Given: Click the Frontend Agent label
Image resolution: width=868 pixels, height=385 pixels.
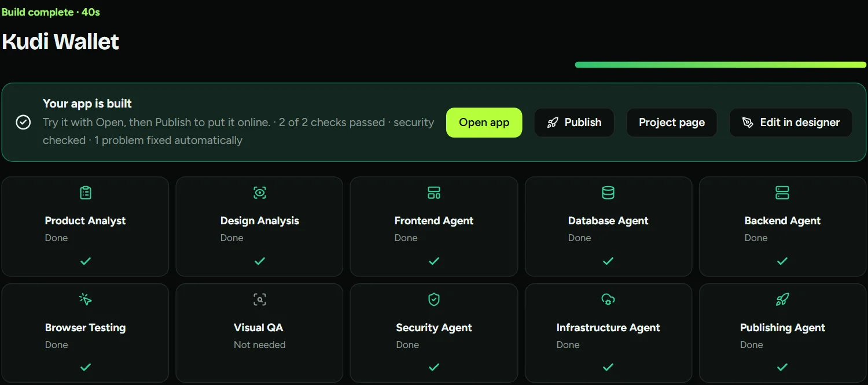Looking at the screenshot, I should [x=434, y=221].
